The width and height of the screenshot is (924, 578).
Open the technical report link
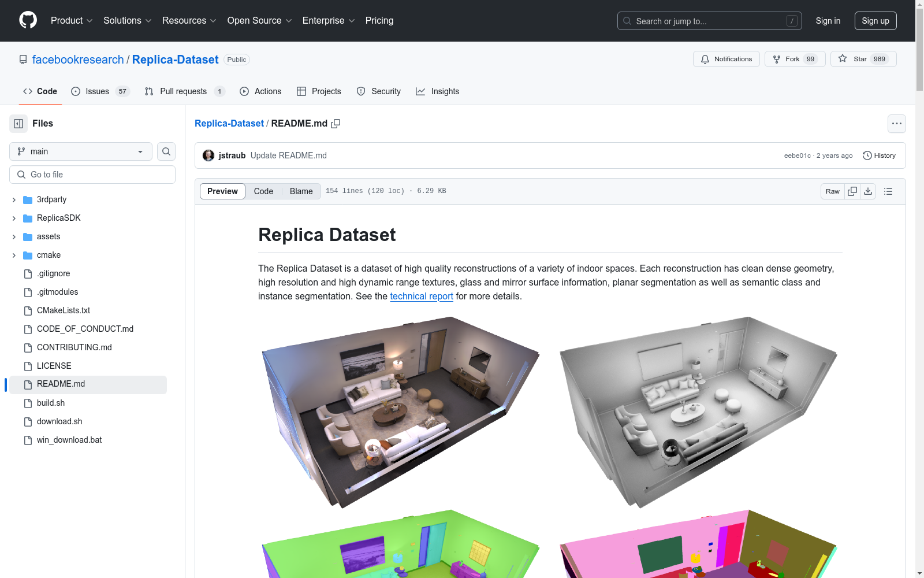pos(422,296)
